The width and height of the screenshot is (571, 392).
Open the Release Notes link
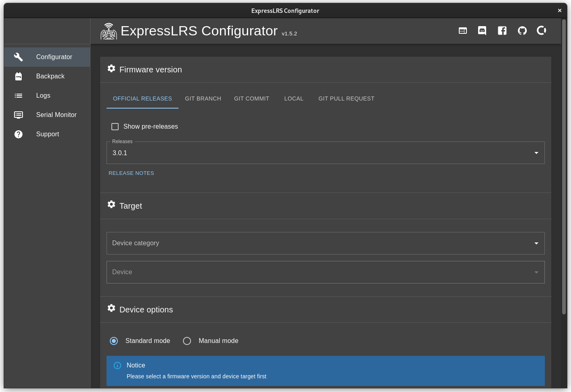click(131, 173)
